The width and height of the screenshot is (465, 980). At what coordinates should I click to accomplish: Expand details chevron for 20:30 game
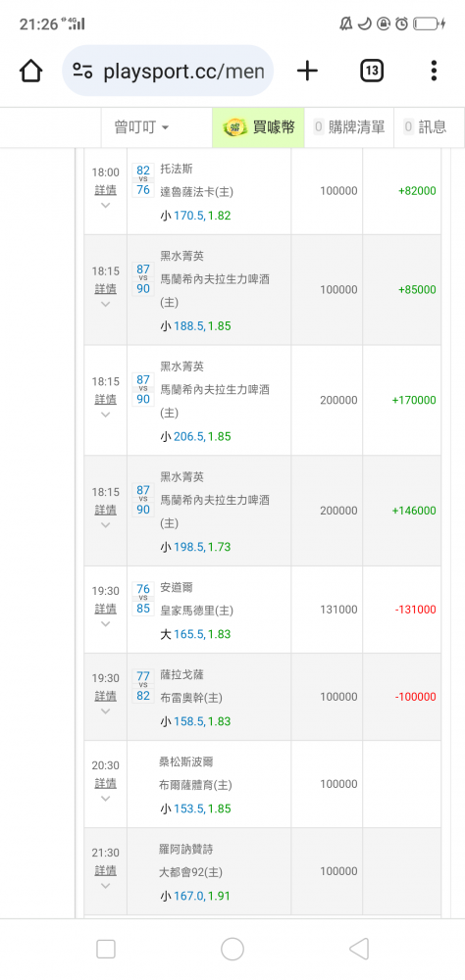click(105, 798)
